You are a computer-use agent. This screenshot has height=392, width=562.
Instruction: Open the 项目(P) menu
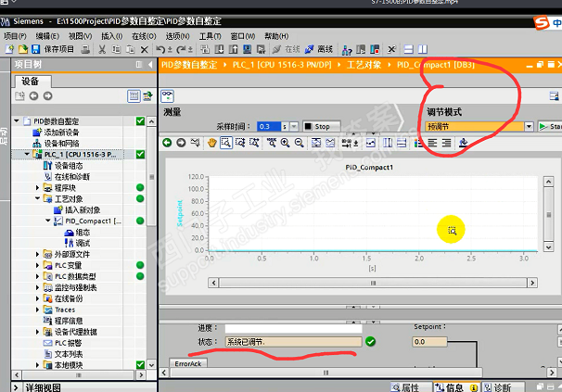[15, 36]
